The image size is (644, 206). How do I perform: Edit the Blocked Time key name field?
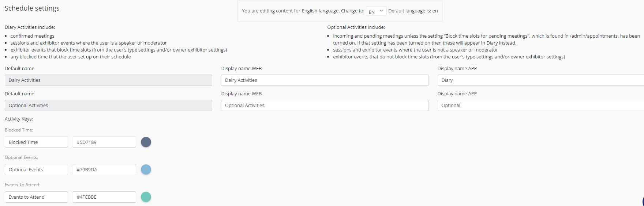point(36,142)
